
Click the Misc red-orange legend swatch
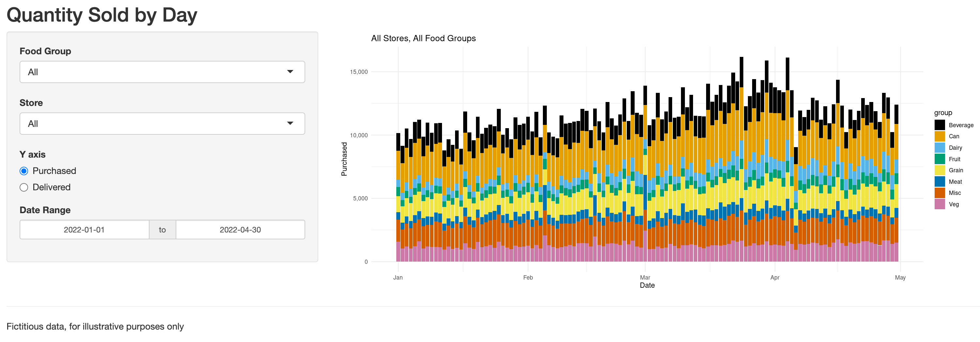point(939,193)
